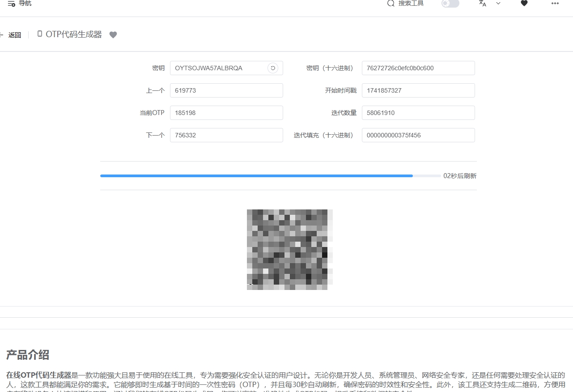Click the 密钥 secret key input field
Screen dimensions: 573x392
tap(219, 68)
